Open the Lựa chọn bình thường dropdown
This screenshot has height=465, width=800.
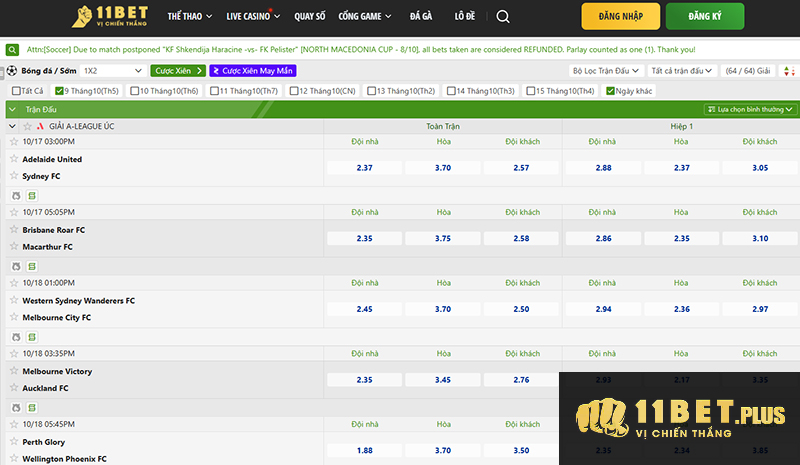click(x=748, y=109)
